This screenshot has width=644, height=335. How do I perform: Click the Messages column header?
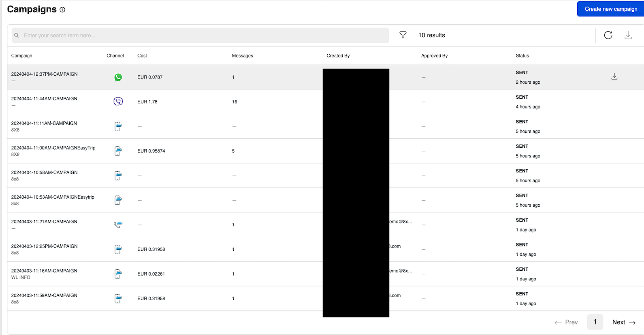[242, 56]
